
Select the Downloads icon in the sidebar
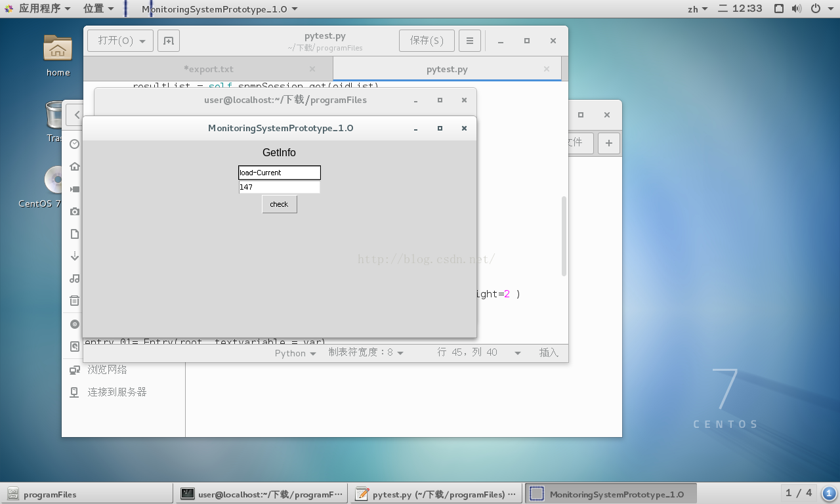(x=74, y=256)
